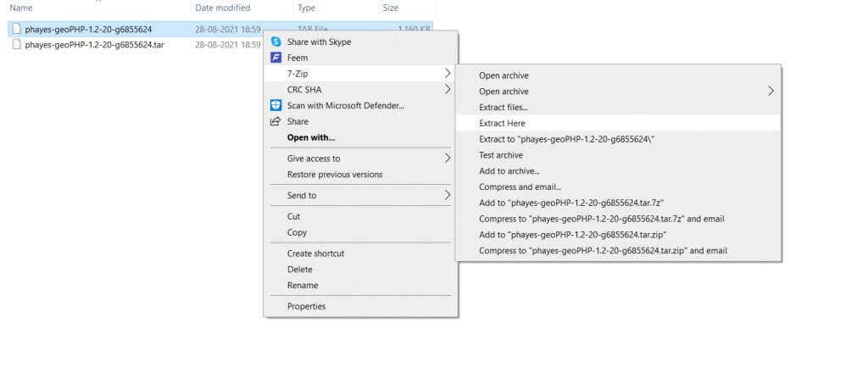This screenshot has height=373, width=868.
Task: Click the Skype icon in context menu
Action: pyautogui.click(x=275, y=42)
